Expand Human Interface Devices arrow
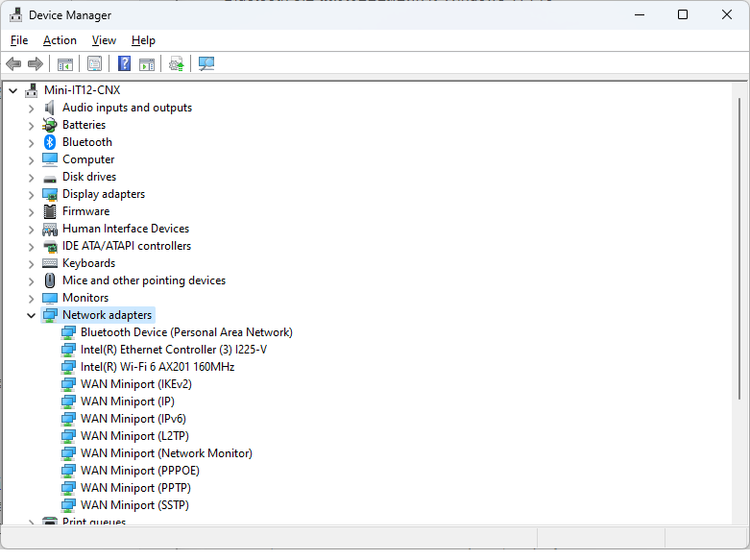 pos(31,230)
